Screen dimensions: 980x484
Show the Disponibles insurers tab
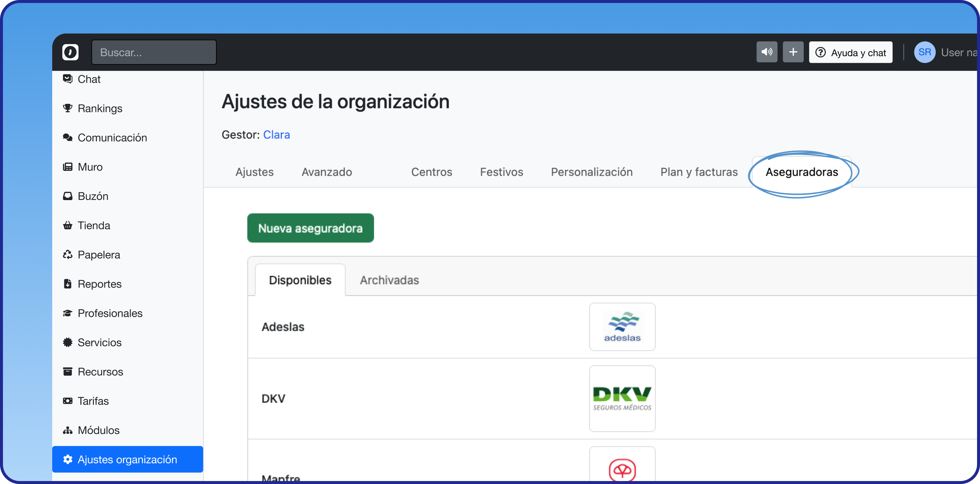(300, 280)
